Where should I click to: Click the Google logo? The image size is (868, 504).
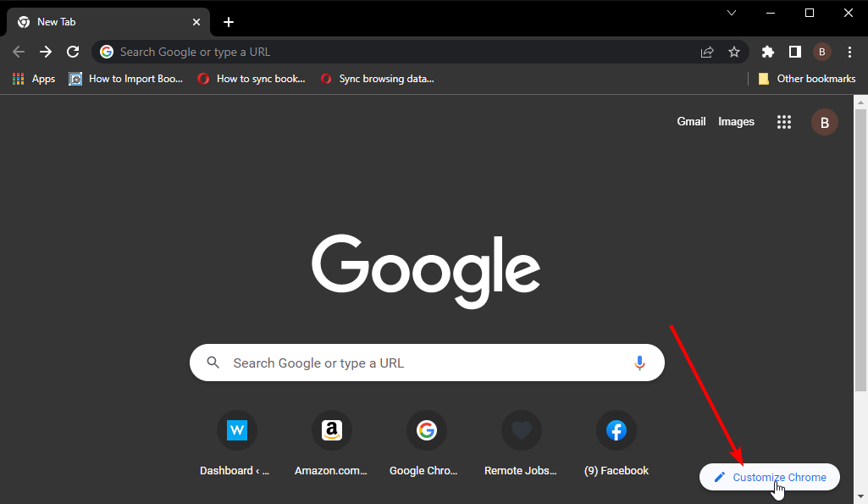pos(426,271)
